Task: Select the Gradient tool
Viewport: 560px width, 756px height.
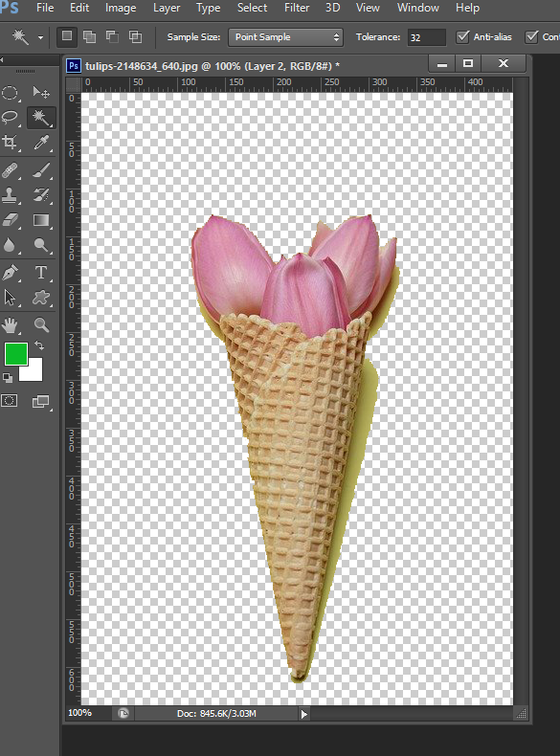Action: point(41,220)
